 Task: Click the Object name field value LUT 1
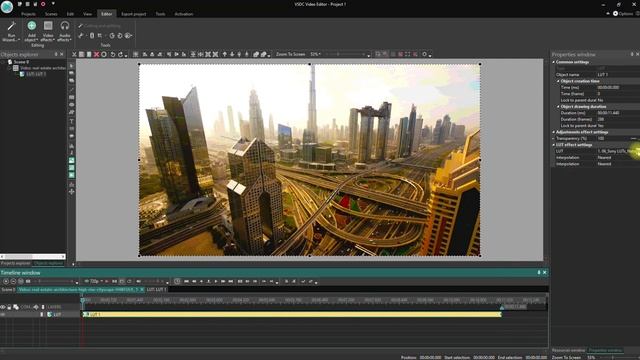click(x=618, y=75)
